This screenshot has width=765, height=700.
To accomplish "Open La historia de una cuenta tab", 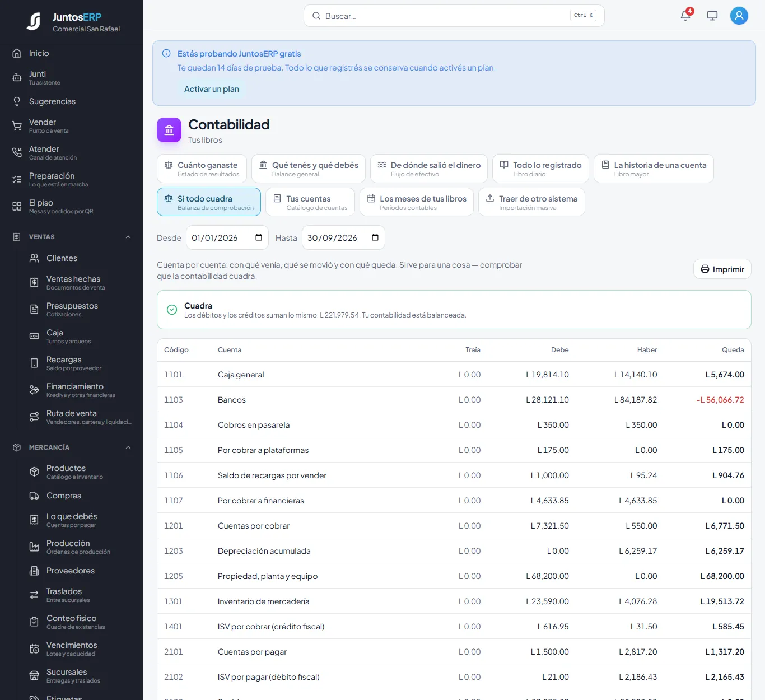I will click(x=654, y=169).
